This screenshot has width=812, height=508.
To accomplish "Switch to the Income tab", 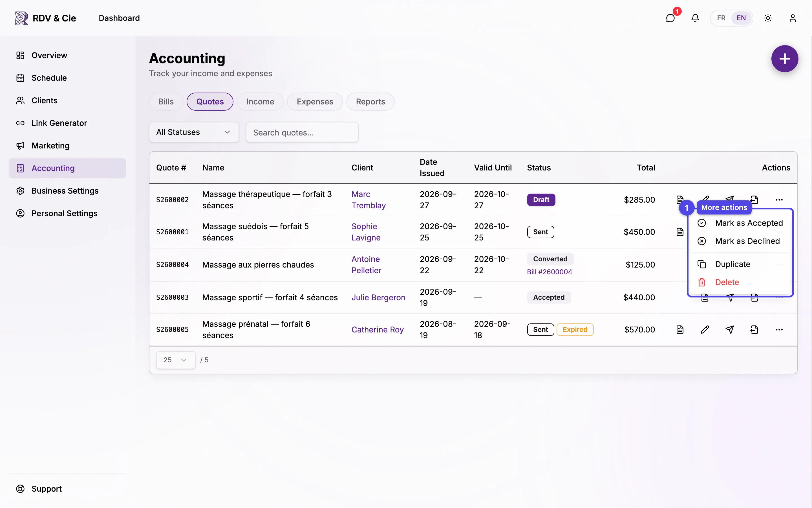I will point(260,102).
